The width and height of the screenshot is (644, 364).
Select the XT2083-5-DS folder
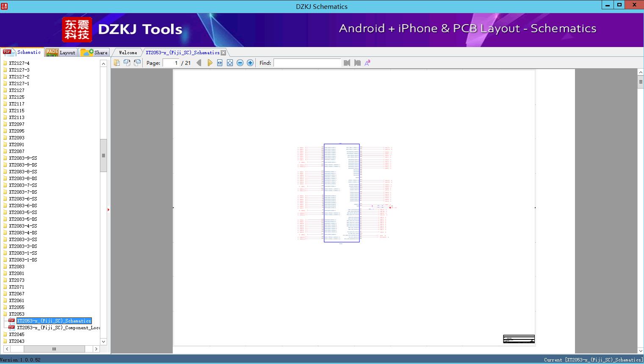pyautogui.click(x=23, y=219)
